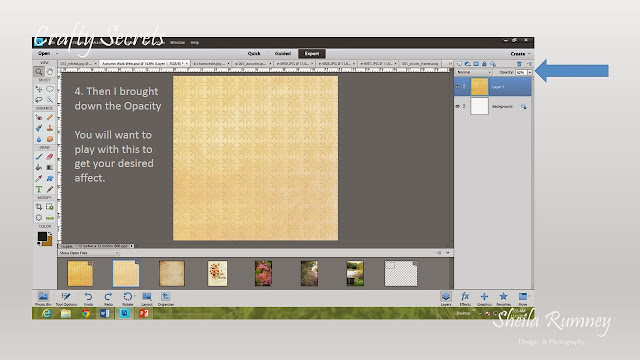Hide Layer 1 using its eye icon

click(458, 87)
